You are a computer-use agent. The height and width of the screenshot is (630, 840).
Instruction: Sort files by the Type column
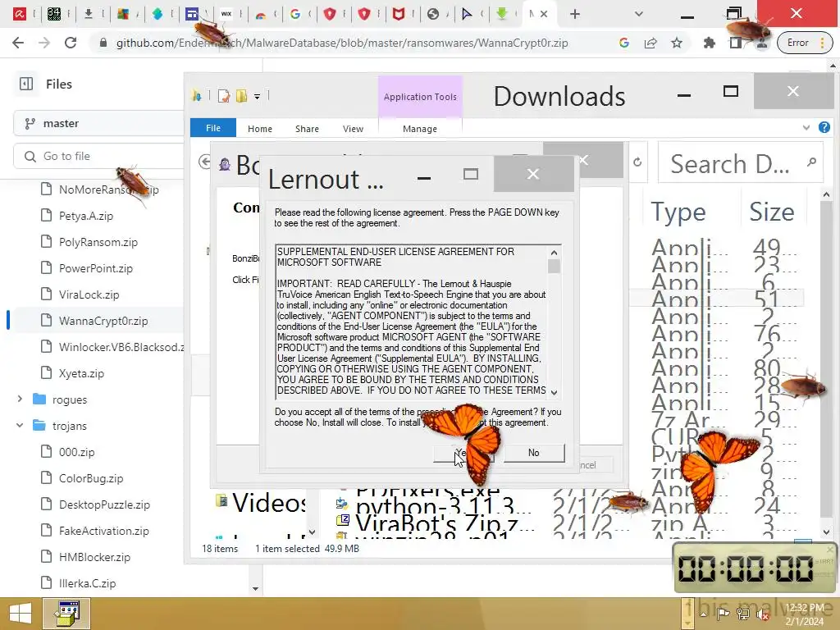point(678,212)
